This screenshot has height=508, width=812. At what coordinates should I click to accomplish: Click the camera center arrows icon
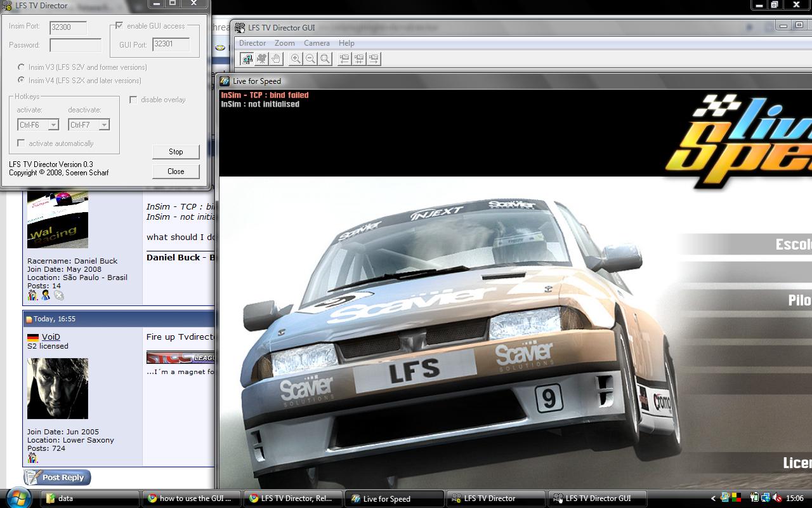(x=359, y=58)
